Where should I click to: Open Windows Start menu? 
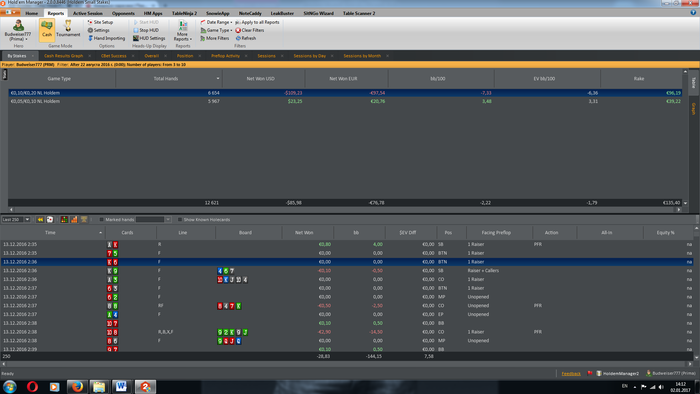(9, 386)
